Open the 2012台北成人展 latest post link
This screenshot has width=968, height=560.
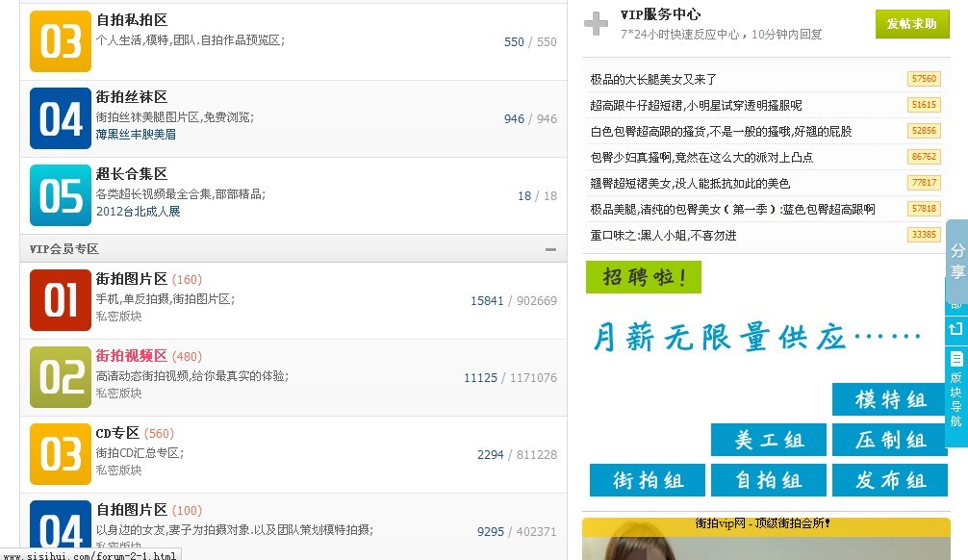coord(138,212)
